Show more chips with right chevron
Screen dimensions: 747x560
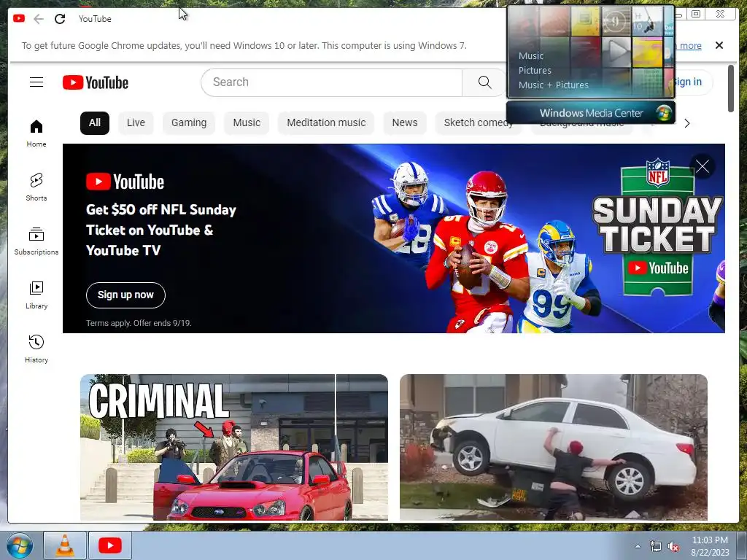(687, 123)
